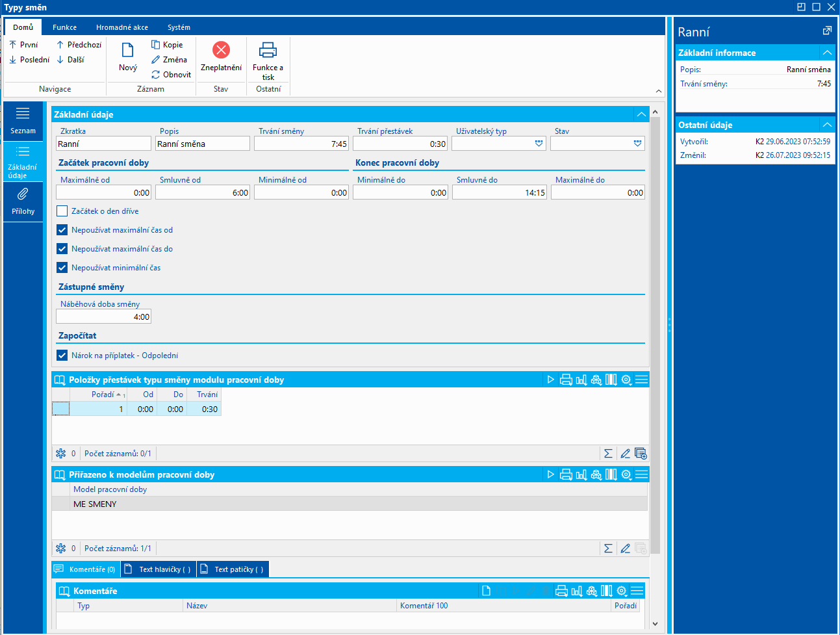
Task: Toggle Nárok na příplatek - Odpolední checkbox
Action: (62, 356)
